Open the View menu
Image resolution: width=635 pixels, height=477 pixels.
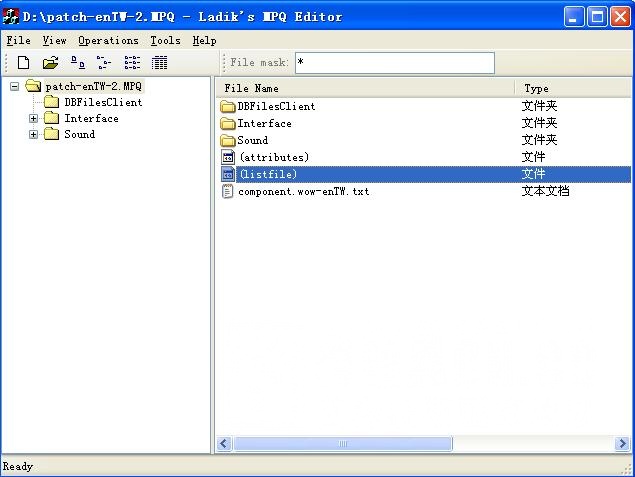[54, 40]
